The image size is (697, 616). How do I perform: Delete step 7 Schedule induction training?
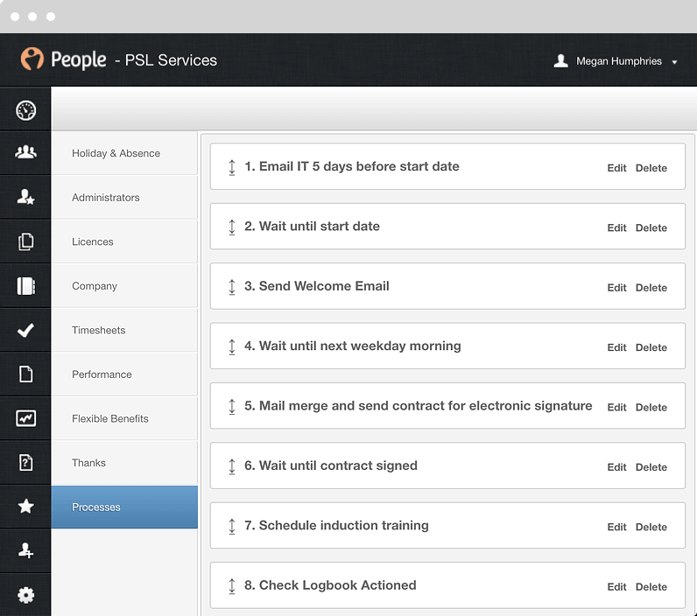(651, 527)
